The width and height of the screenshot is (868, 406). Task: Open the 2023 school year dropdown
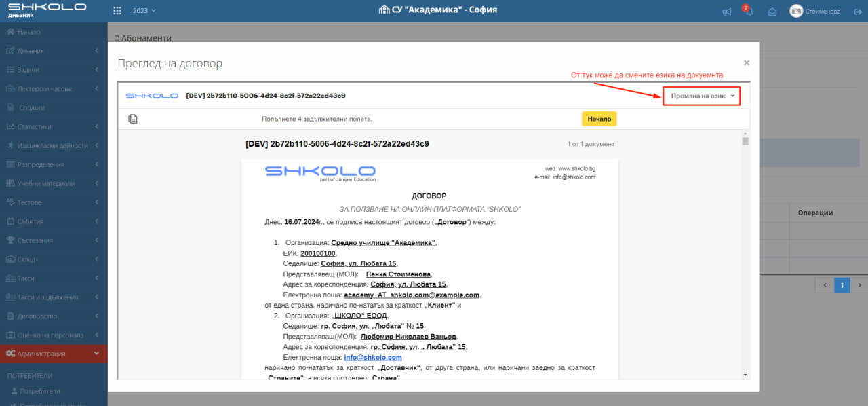tap(144, 11)
